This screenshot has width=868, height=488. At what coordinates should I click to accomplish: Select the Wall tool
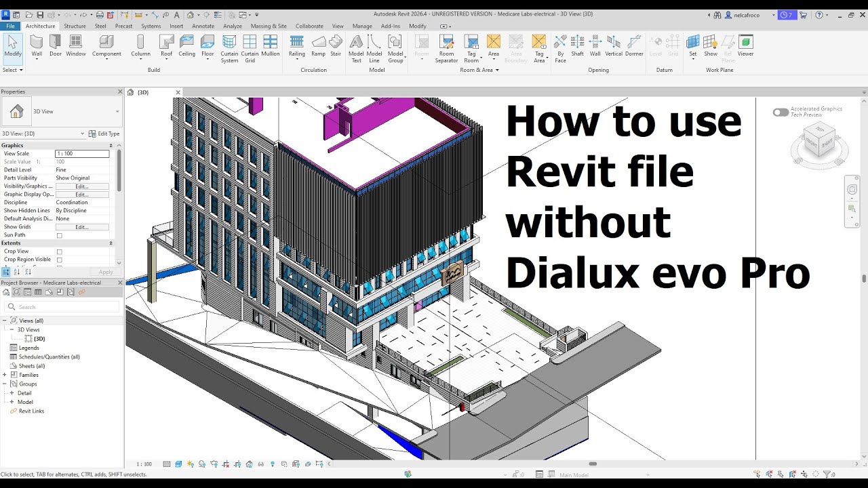coord(37,45)
